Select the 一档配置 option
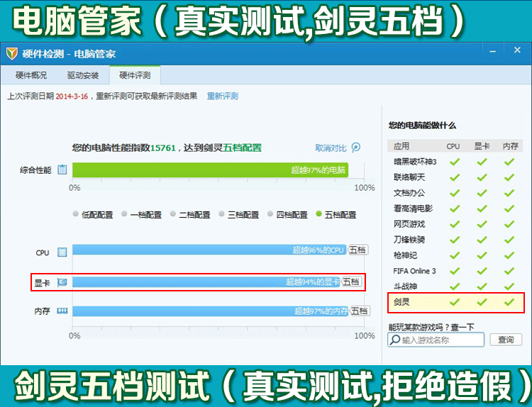 (141, 214)
